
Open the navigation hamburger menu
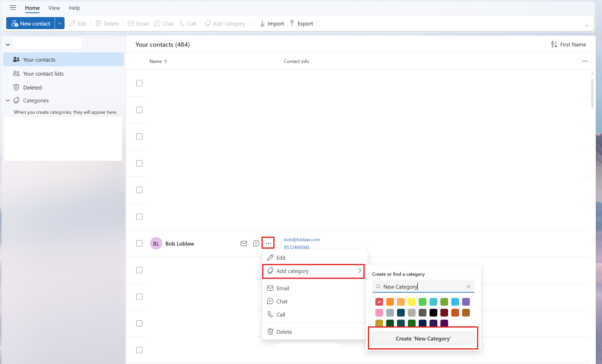click(13, 8)
